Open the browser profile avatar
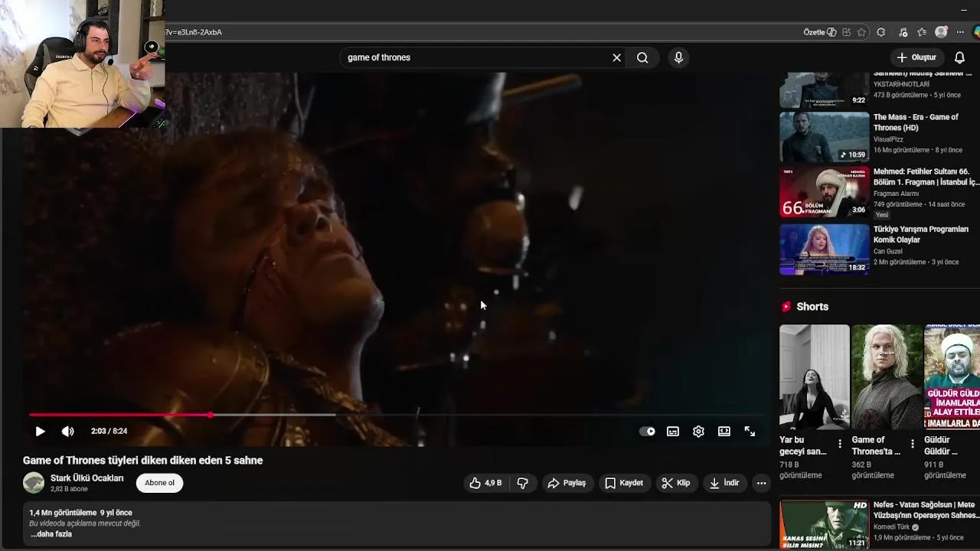This screenshot has width=980, height=551. [941, 32]
